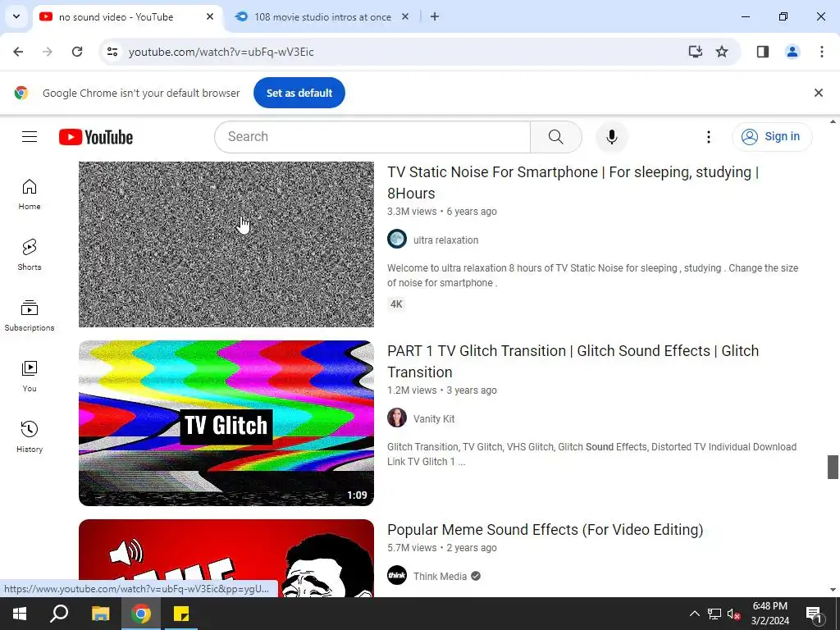Viewport: 840px width, 630px height.
Task: Focus the YouTube Search field
Action: point(372,137)
